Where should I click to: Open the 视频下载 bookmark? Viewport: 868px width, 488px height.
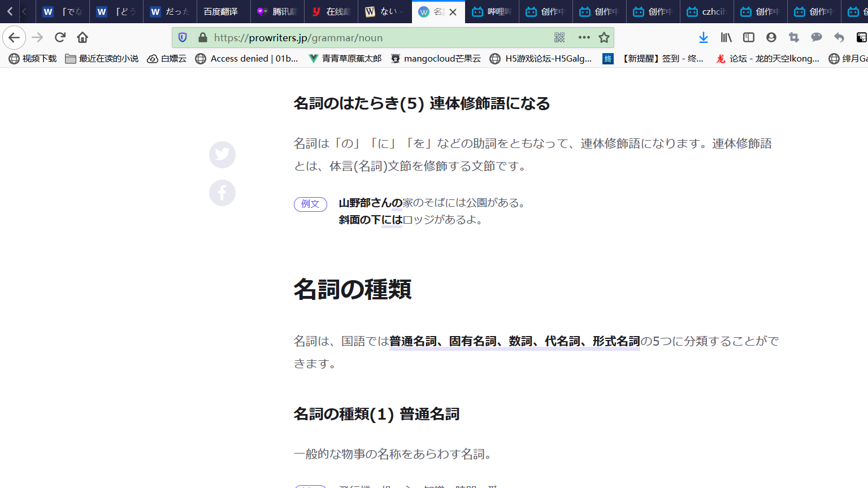33,59
